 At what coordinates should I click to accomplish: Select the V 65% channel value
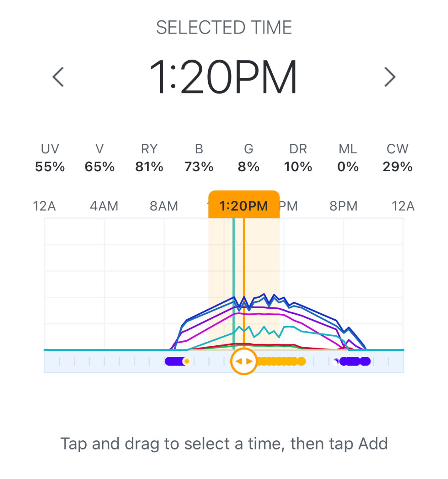tap(99, 158)
